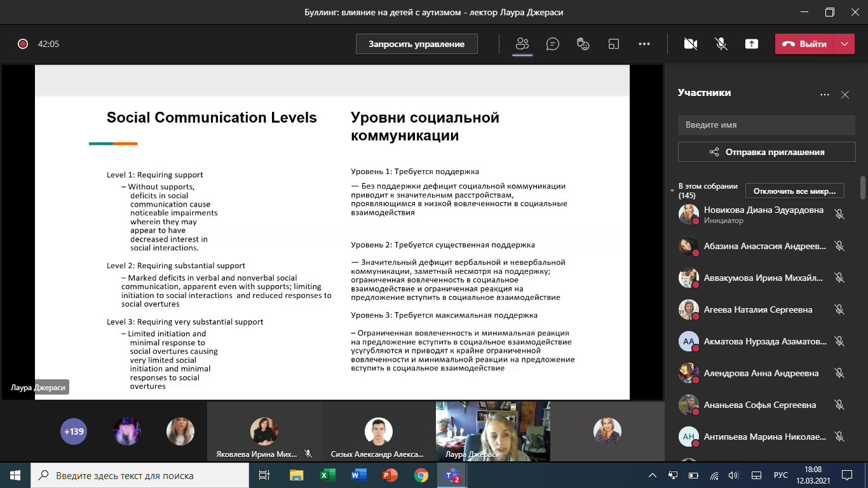
Task: Close the Участники panel
Action: coord(845,95)
